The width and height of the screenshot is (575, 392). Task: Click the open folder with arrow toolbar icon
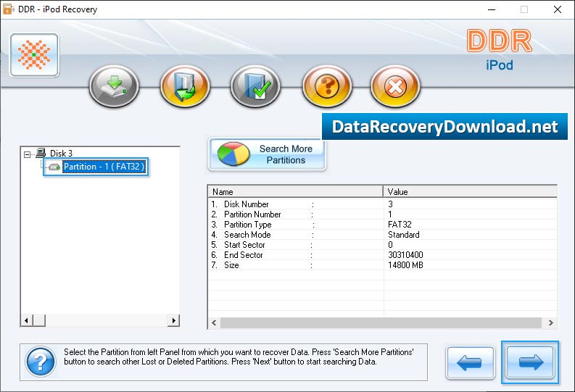click(x=185, y=86)
